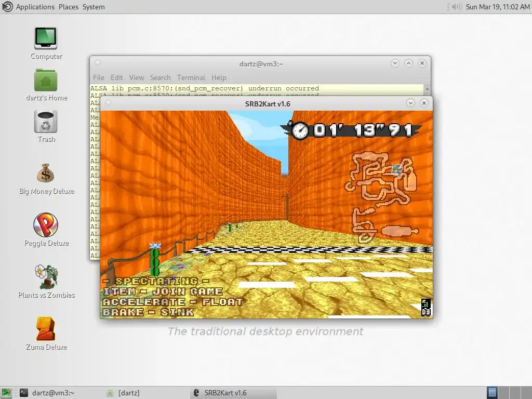Close the SRB2Kart v1.6 window

[424, 103]
